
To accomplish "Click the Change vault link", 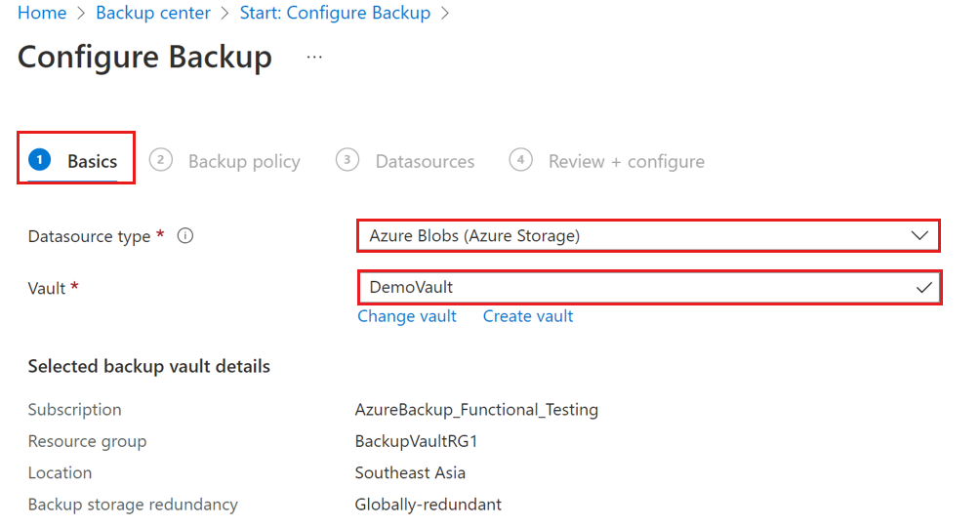I will pos(407,316).
